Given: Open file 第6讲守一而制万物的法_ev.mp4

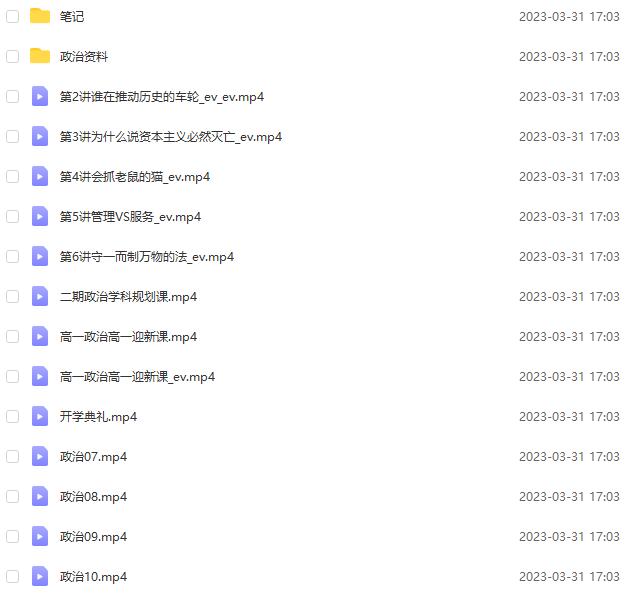Looking at the screenshot, I should click(x=147, y=257).
